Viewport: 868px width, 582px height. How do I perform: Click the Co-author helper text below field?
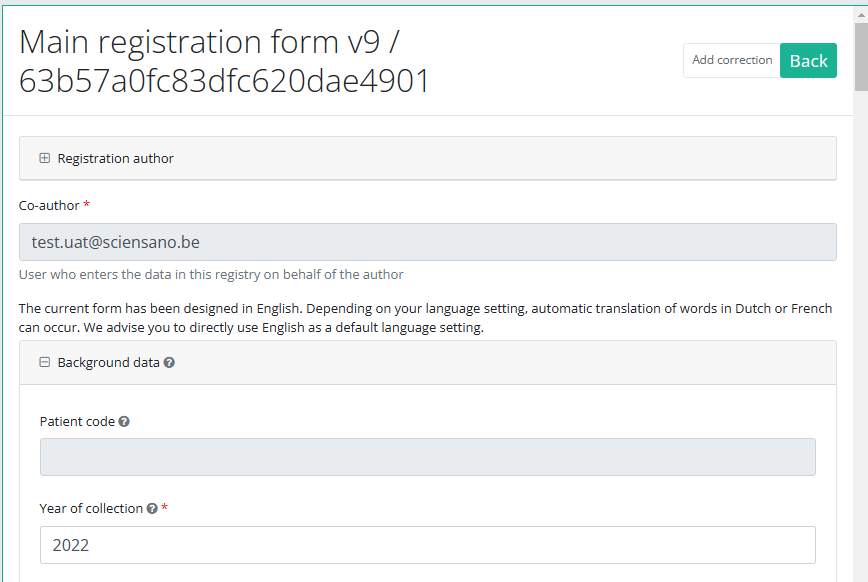(x=211, y=274)
